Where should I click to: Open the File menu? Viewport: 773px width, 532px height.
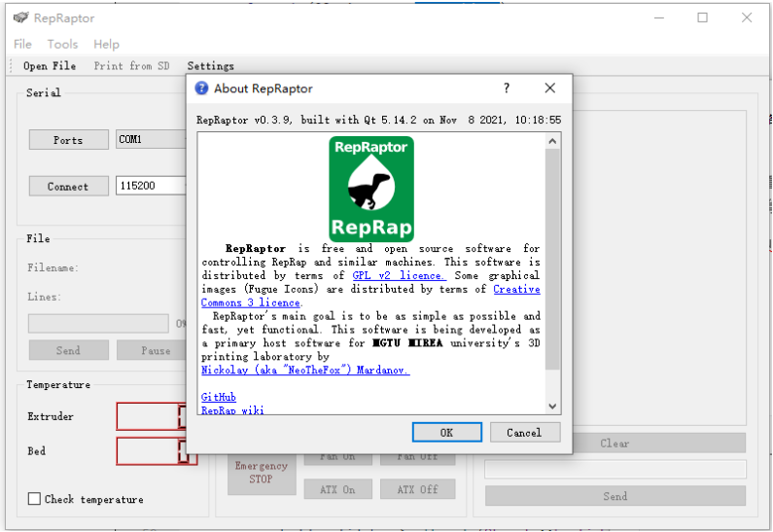click(22, 44)
